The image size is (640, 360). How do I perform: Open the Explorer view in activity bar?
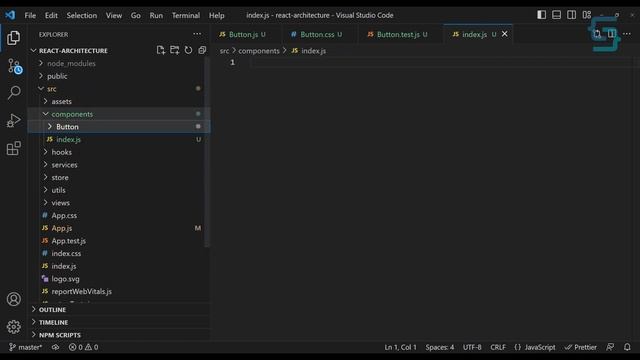pos(13,38)
